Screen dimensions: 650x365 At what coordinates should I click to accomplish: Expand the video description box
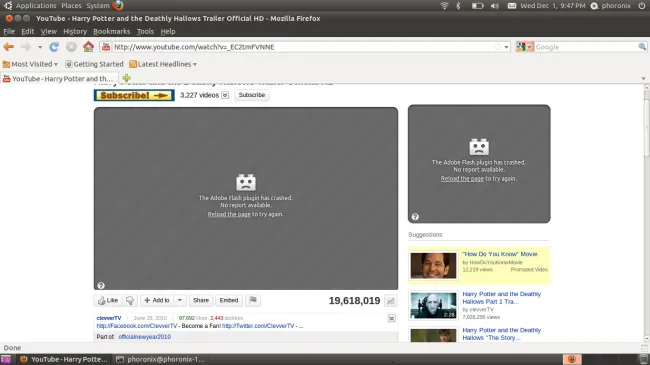(391, 318)
